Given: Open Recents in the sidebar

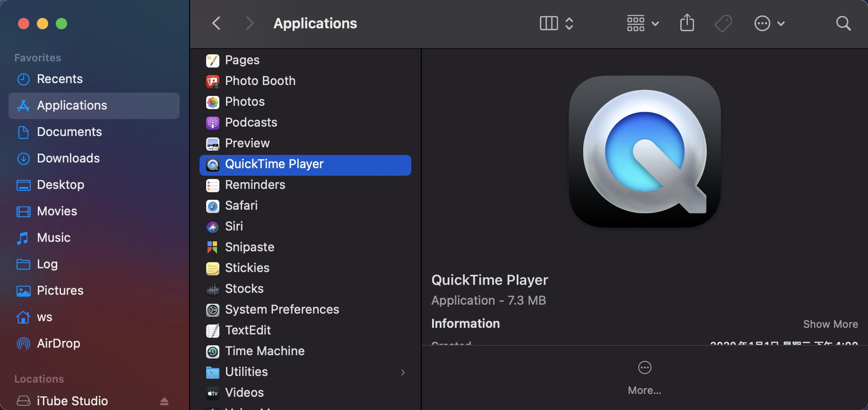Looking at the screenshot, I should point(94,79).
